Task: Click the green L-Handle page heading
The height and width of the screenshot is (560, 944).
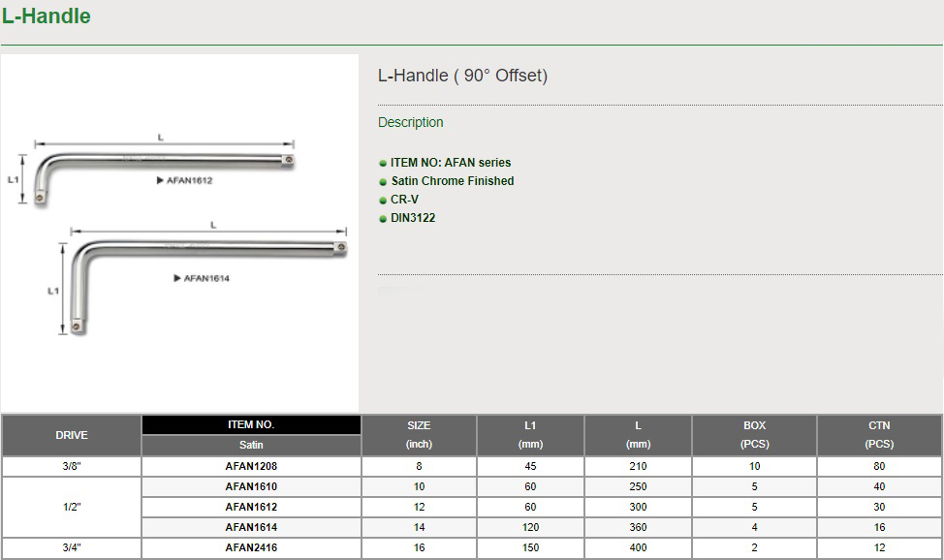Action: (x=46, y=16)
